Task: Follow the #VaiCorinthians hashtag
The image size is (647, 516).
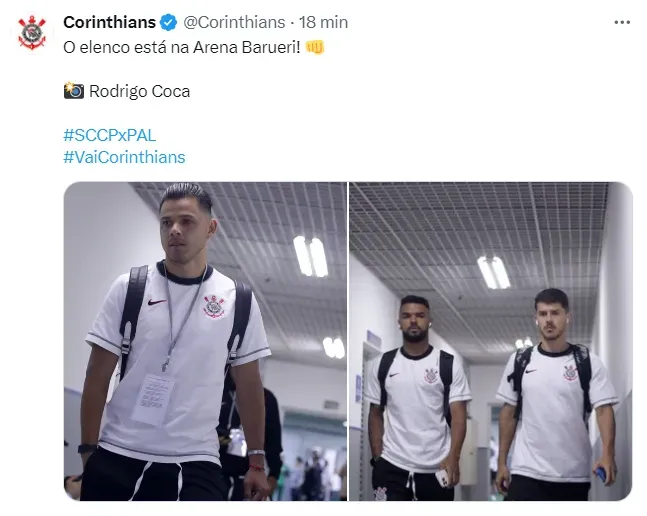Action: (x=124, y=157)
